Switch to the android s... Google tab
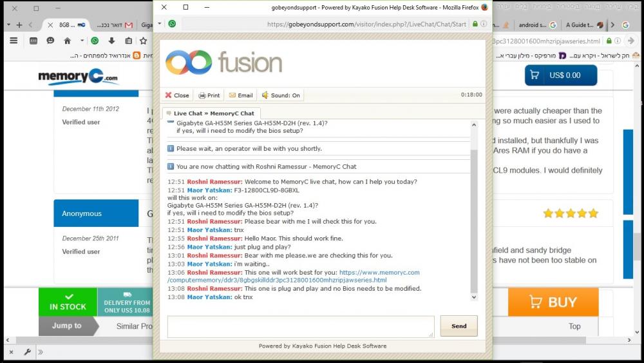Screen dimensions: 644x363 pyautogui.click(x=537, y=25)
